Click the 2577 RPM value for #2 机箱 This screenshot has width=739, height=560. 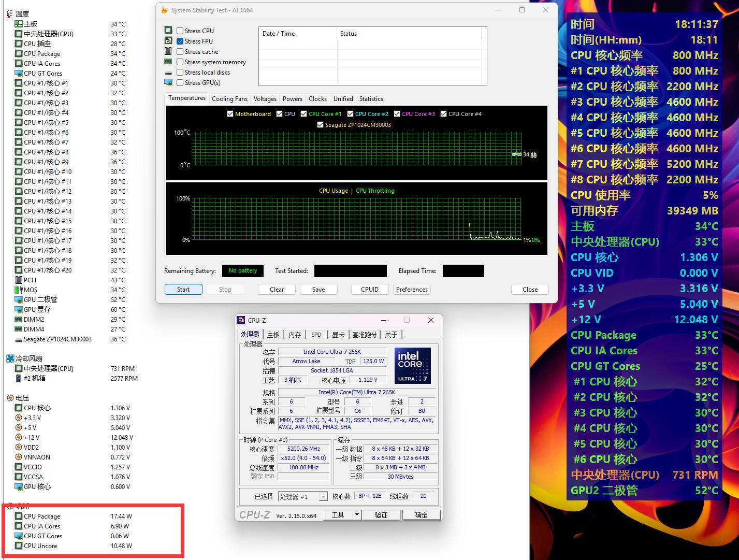pos(124,379)
